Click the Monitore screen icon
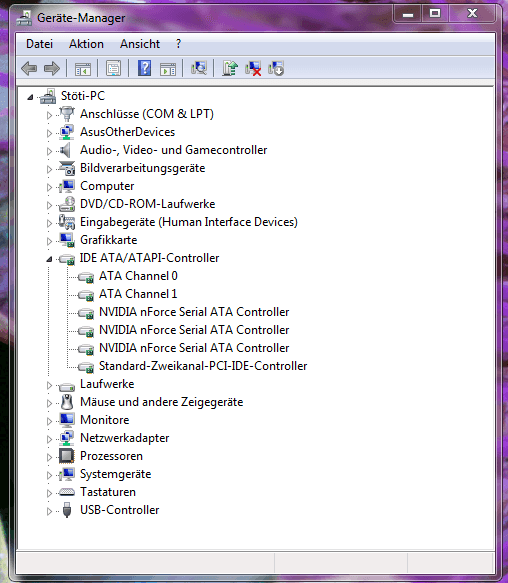 click(x=67, y=420)
